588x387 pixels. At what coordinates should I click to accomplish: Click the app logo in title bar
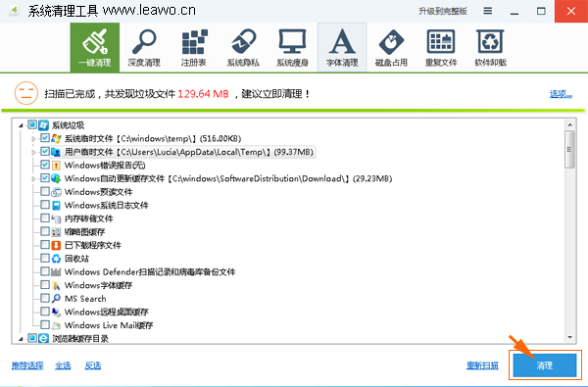pos(15,11)
